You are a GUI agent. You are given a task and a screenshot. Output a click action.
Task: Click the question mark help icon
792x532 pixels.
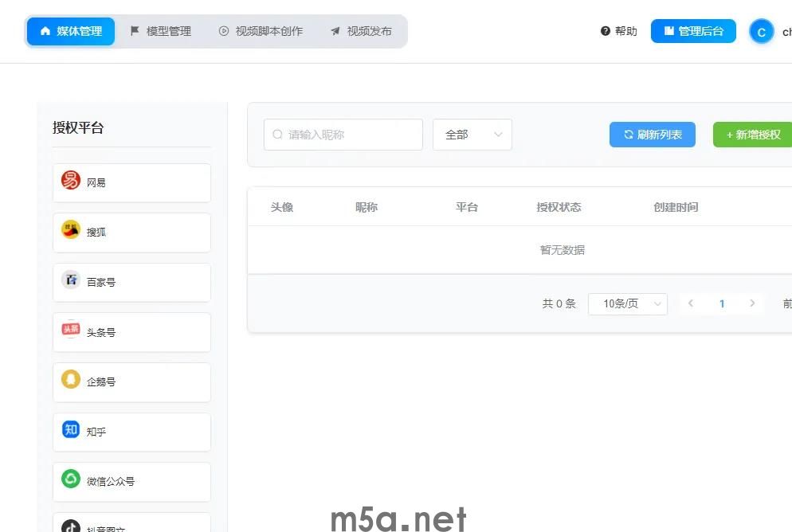[605, 31]
